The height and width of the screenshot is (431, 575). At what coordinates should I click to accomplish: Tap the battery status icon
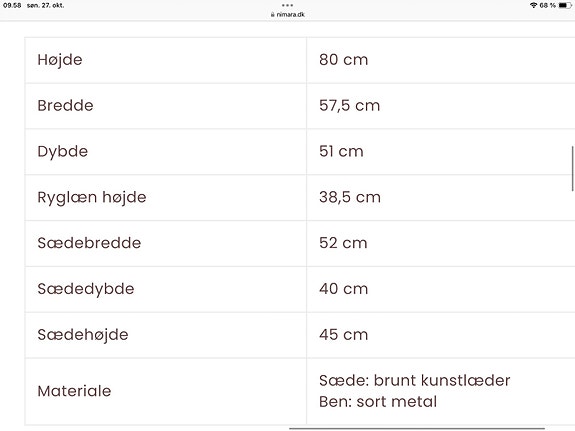pyautogui.click(x=565, y=5)
